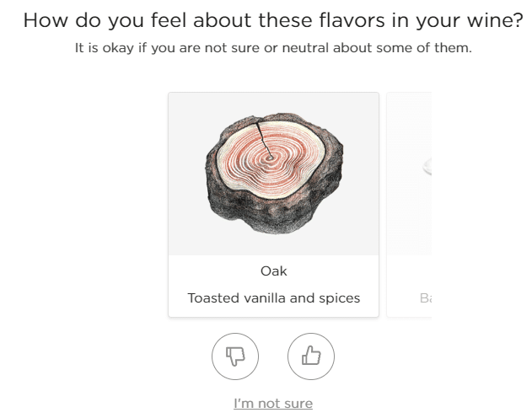Select the Oak card's white caption area
This screenshot has height=418, width=532.
click(274, 286)
